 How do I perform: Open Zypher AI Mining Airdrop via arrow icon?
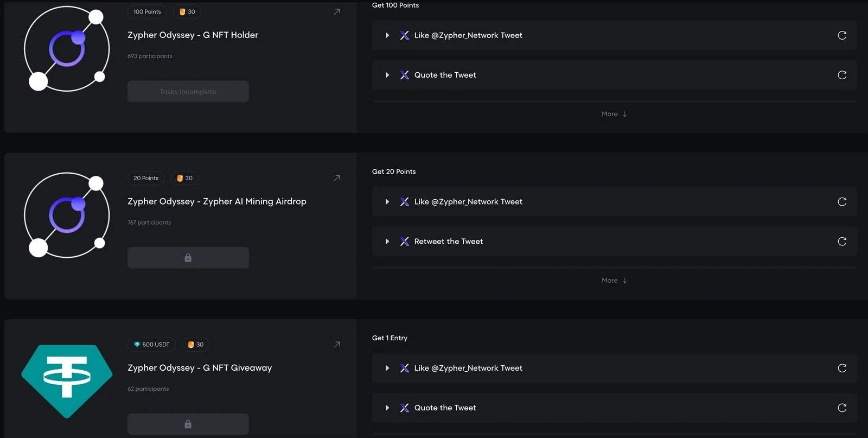point(337,178)
